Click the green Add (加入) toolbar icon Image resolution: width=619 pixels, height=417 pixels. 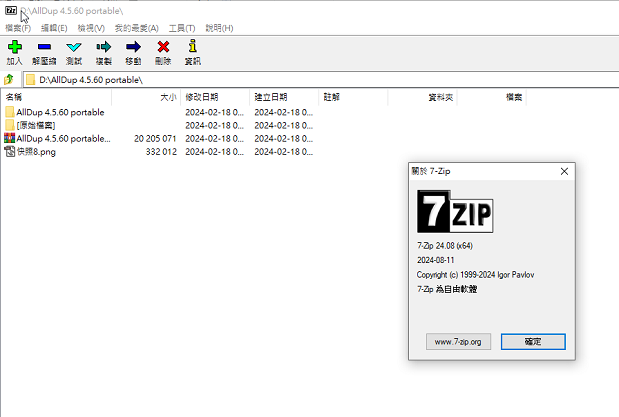tap(15, 47)
